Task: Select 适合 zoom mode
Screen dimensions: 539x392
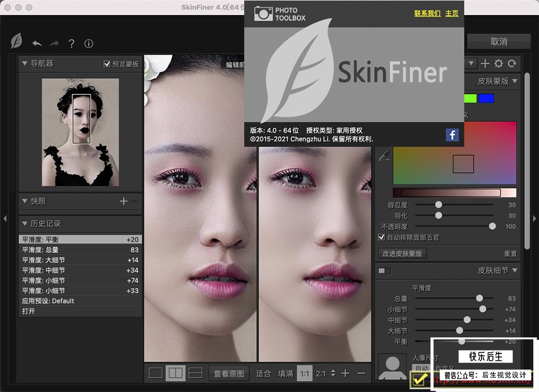Action: point(263,374)
